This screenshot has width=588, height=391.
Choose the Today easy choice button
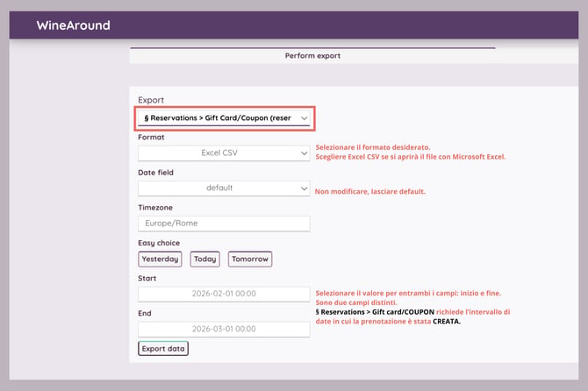coord(204,259)
